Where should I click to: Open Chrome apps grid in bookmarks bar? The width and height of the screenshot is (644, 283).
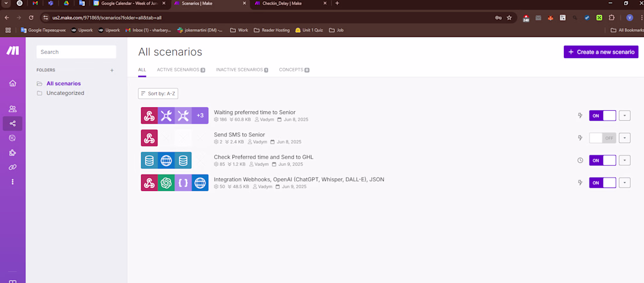tap(8, 30)
